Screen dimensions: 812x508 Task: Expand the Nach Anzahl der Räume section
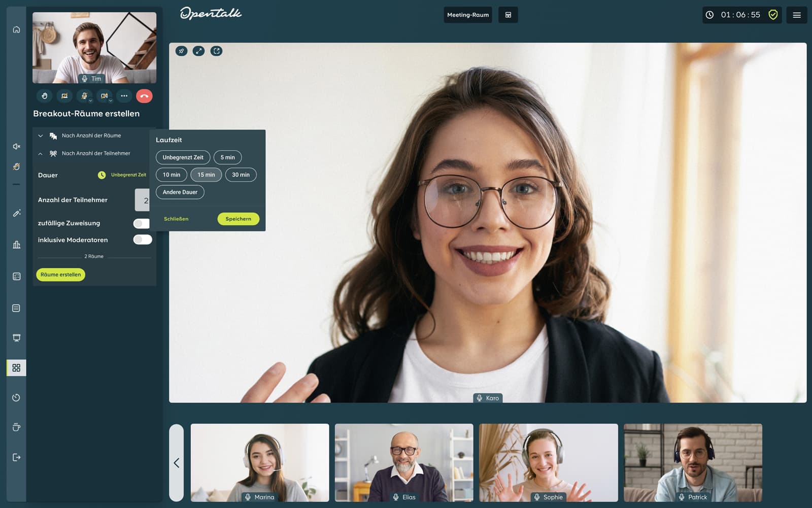pos(41,136)
